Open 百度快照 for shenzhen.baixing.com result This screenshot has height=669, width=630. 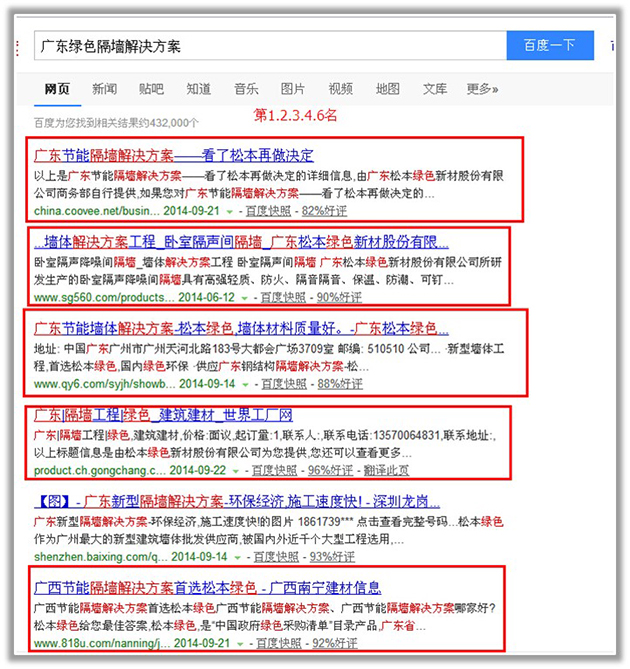276,557
